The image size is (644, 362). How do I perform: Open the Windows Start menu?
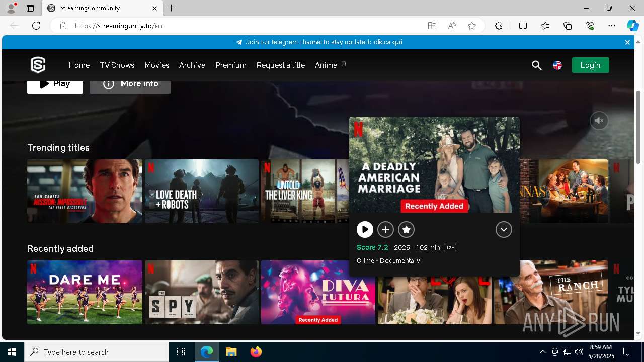tap(12, 352)
